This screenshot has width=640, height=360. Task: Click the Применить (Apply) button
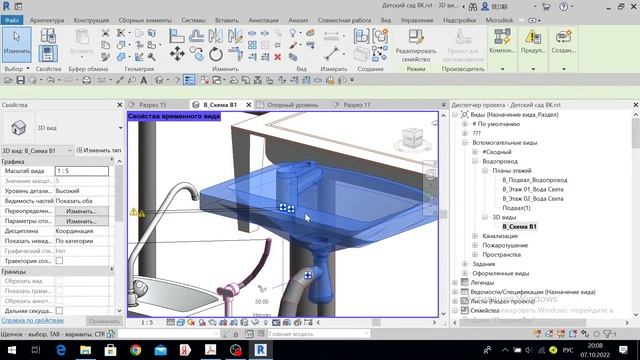point(104,321)
